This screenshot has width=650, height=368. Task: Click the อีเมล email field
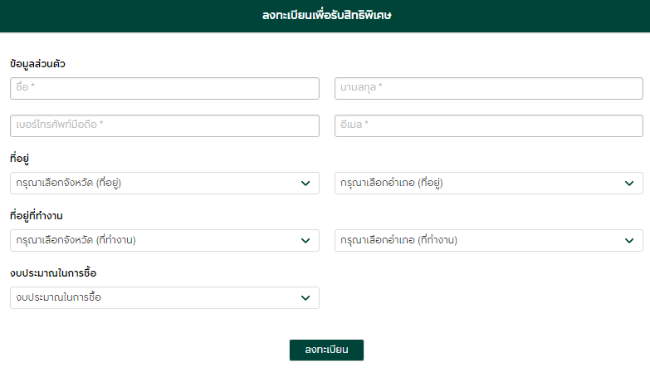[x=489, y=126]
